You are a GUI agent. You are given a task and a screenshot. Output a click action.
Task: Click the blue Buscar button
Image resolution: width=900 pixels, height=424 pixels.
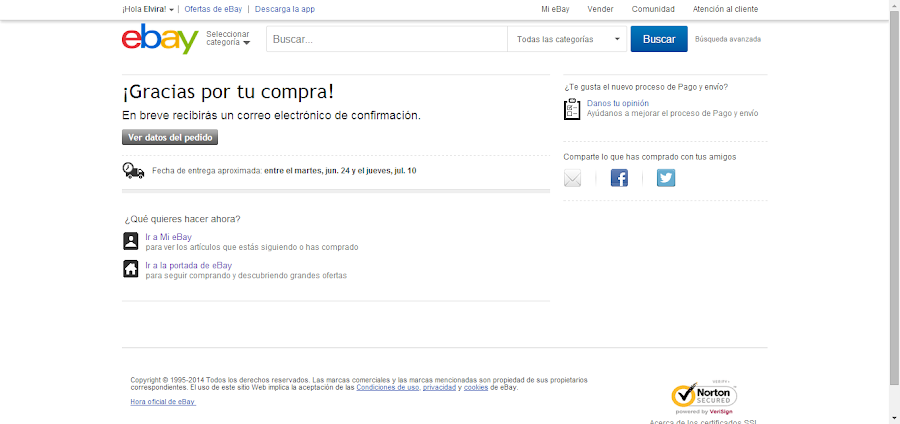point(659,39)
